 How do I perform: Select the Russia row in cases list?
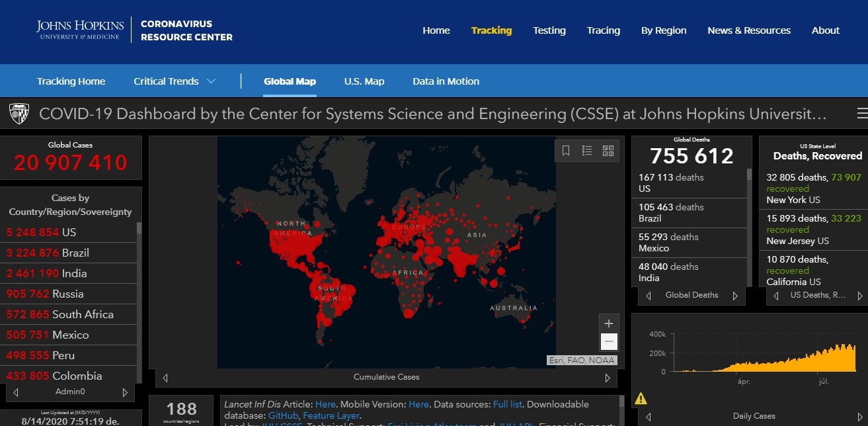(69, 294)
